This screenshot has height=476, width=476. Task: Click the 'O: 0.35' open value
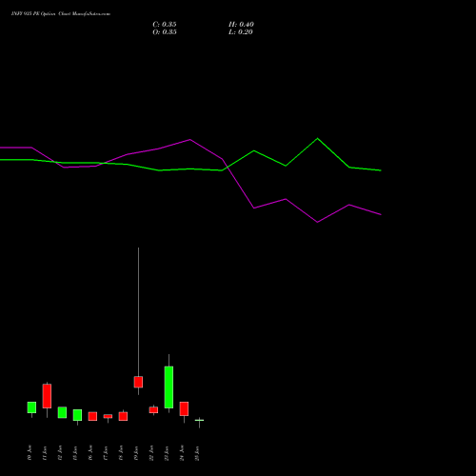pyautogui.click(x=165, y=32)
